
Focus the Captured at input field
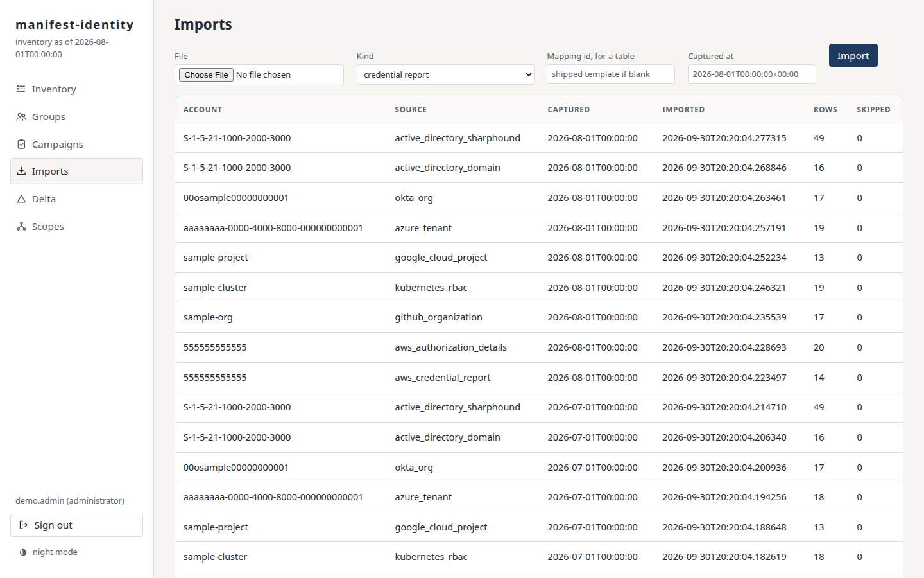752,74
